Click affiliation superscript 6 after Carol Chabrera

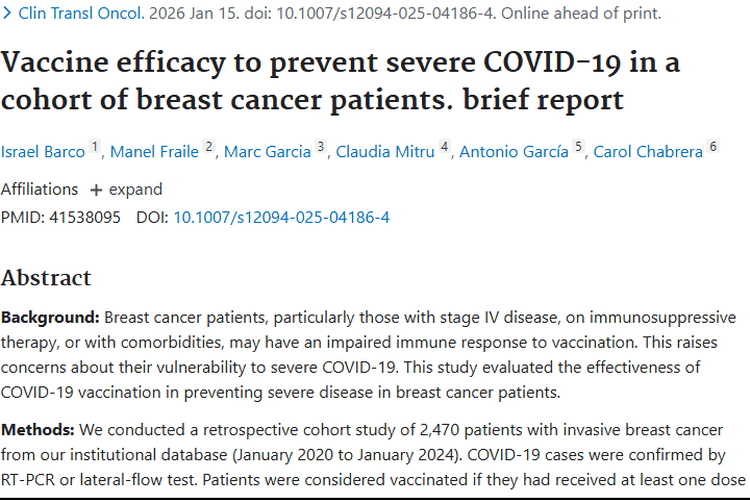713,147
